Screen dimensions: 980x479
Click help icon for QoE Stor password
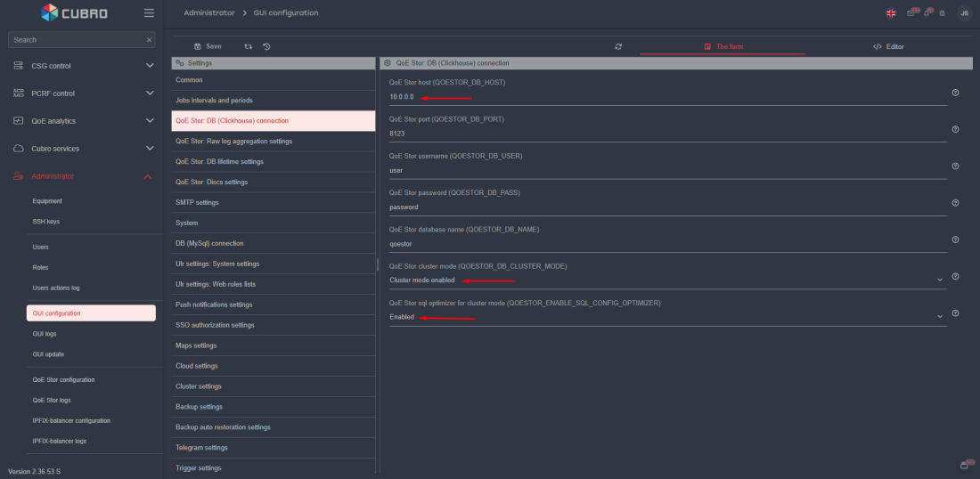click(955, 203)
